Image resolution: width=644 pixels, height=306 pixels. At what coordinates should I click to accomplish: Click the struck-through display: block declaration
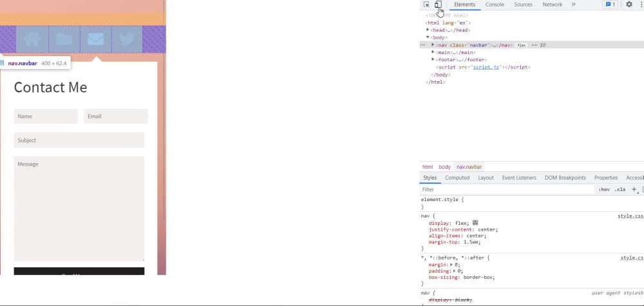pos(450,300)
